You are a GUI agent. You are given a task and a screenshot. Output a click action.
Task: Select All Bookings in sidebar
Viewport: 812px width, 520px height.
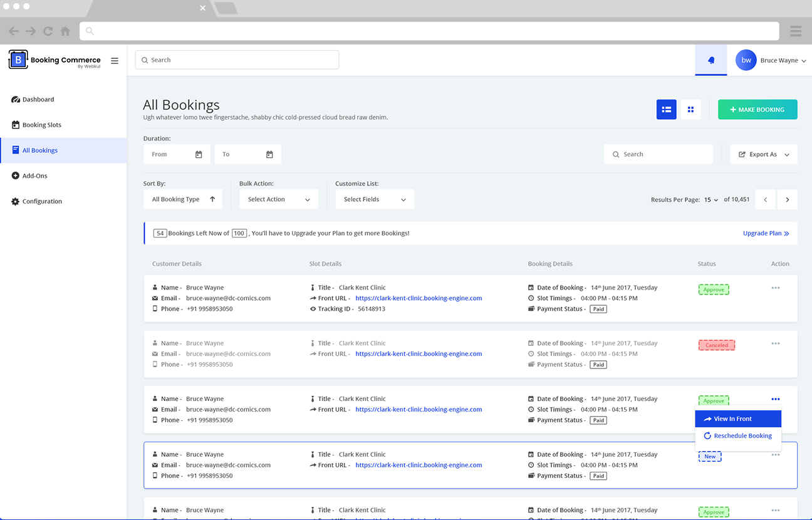pyautogui.click(x=63, y=150)
